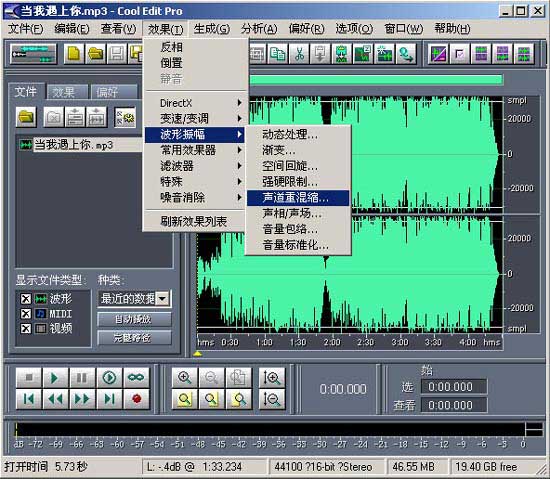Play to end with the circled play button
550x479 pixels.
coord(109,377)
